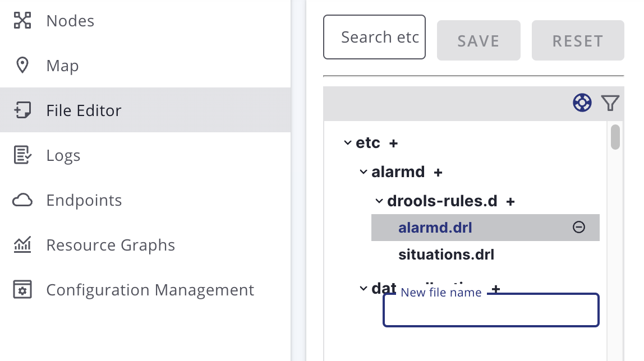Click the Configuration Management gear icon

(x=22, y=290)
